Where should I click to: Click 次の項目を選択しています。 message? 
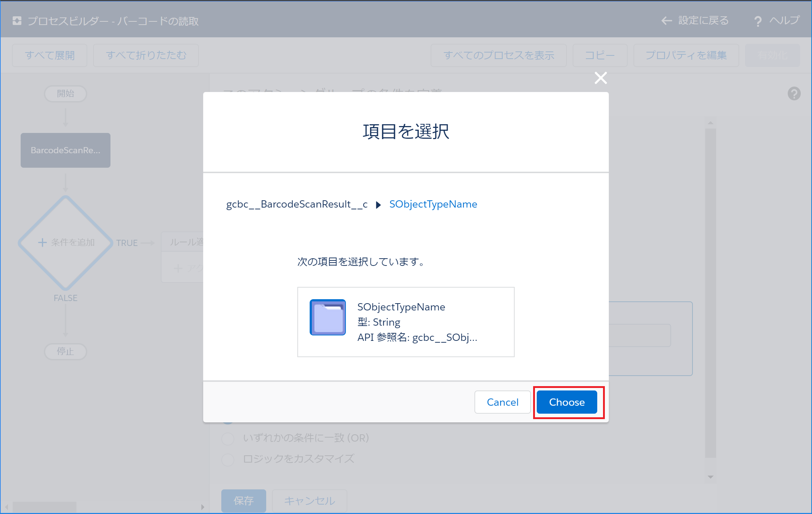click(x=362, y=262)
